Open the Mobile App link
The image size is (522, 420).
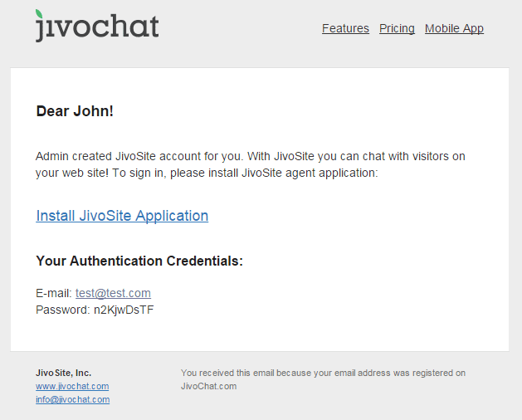coord(454,29)
